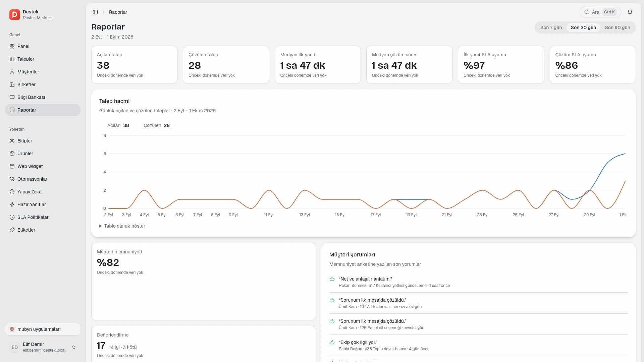Open Bilgi Bankası section
The height and width of the screenshot is (362, 644).
pos(43,97)
